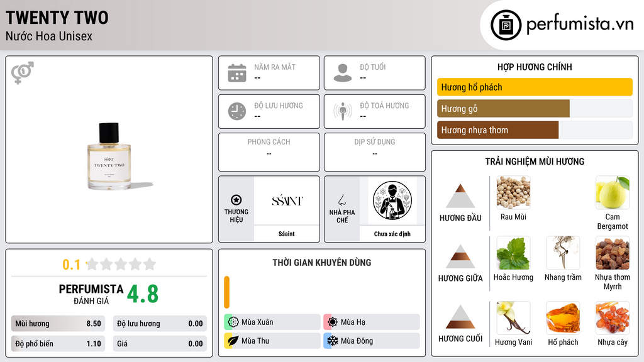
Task: Click the Mùi hương 8.50 score
Action: pos(58,324)
